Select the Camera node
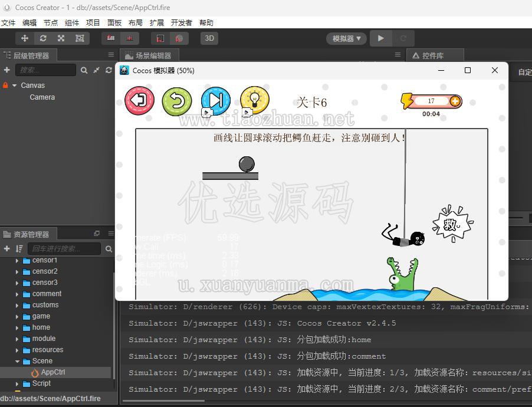532x407 pixels. [x=42, y=97]
